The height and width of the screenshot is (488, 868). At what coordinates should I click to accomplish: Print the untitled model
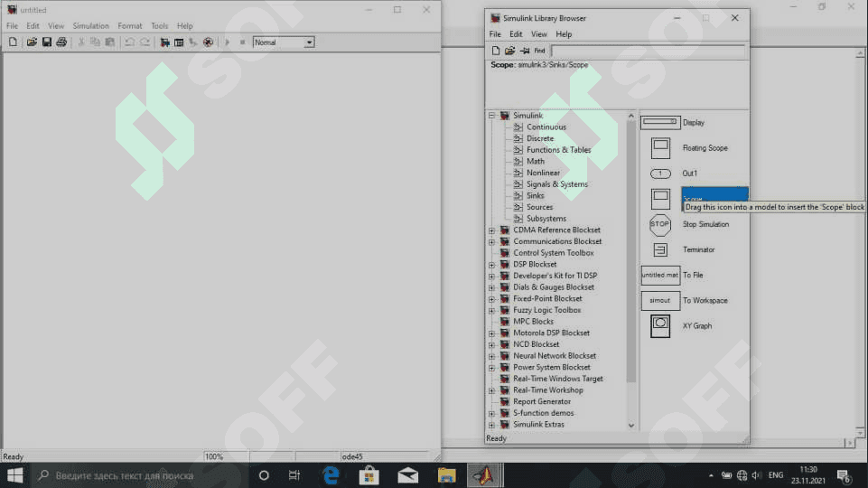point(61,42)
